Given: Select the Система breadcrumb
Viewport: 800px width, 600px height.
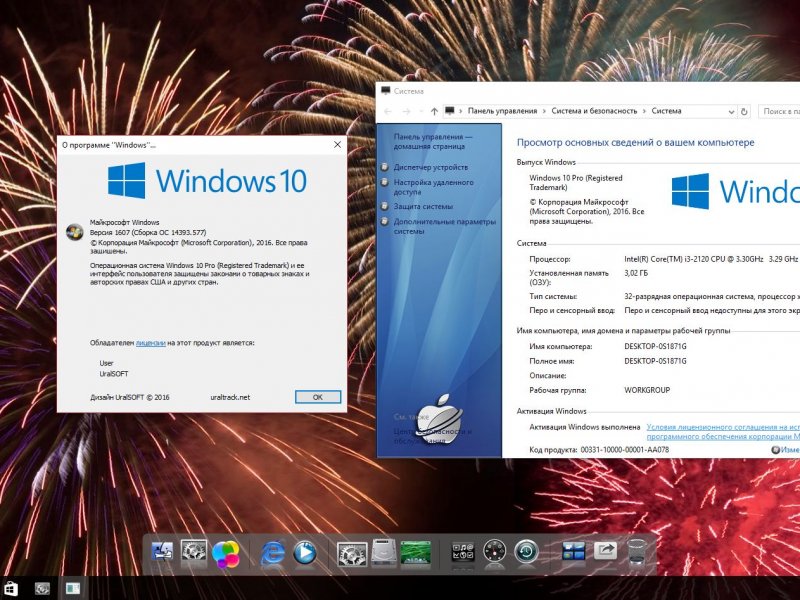Looking at the screenshot, I should 666,111.
